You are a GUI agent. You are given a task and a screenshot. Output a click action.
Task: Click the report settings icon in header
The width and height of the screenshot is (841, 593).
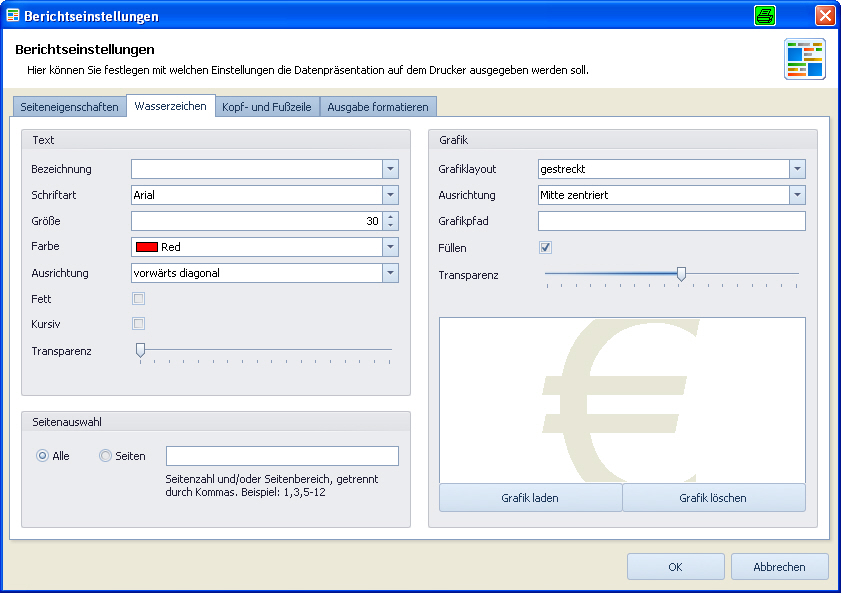tap(805, 59)
